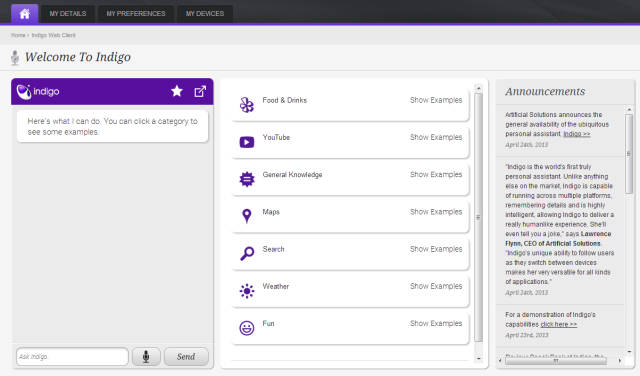
Task: Show Examples for Fun
Action: click(436, 323)
